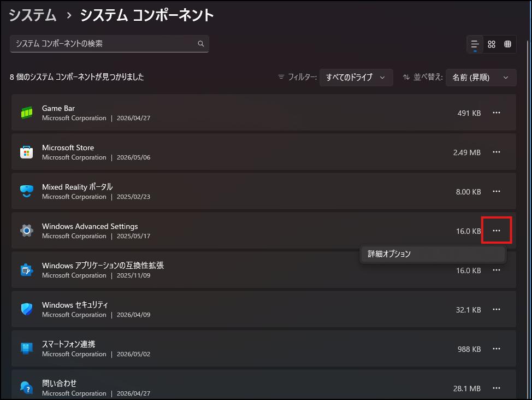This screenshot has height=400, width=532.
Task: Click the Mixed Reality ポータル name text
Action: point(78,187)
